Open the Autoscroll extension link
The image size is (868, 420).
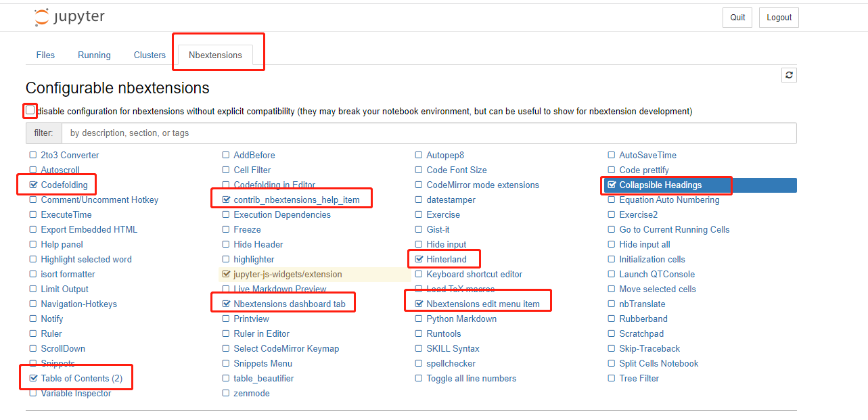[x=60, y=170]
